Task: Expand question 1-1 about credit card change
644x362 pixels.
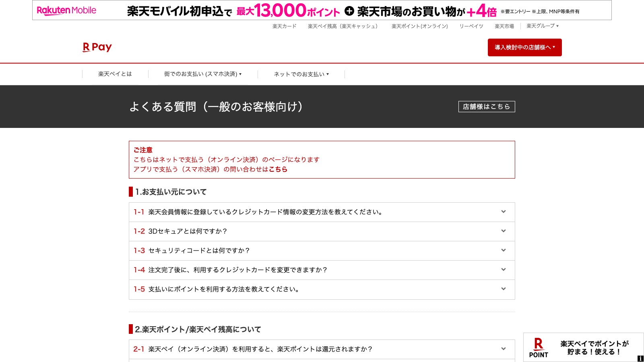Action: pos(322,212)
